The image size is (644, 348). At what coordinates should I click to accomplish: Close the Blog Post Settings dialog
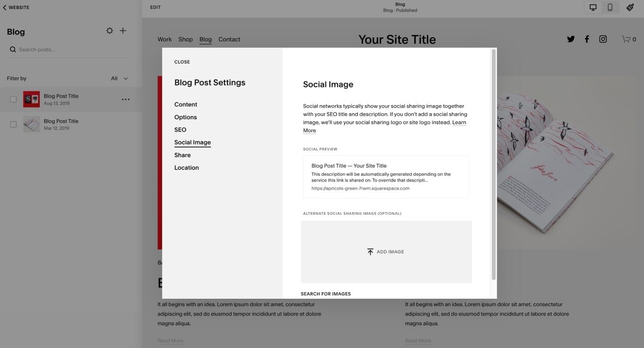click(x=182, y=62)
